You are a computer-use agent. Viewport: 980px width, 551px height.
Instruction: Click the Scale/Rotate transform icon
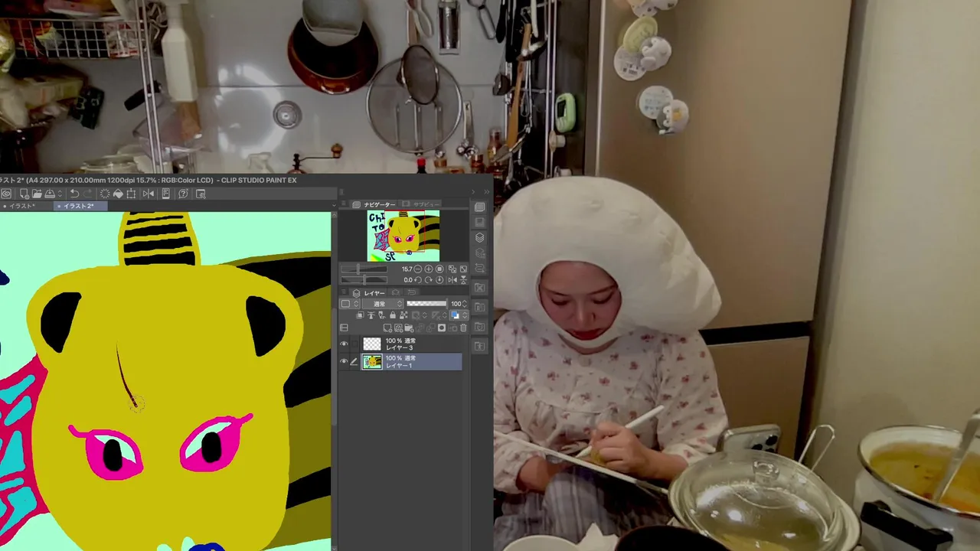pyautogui.click(x=131, y=194)
